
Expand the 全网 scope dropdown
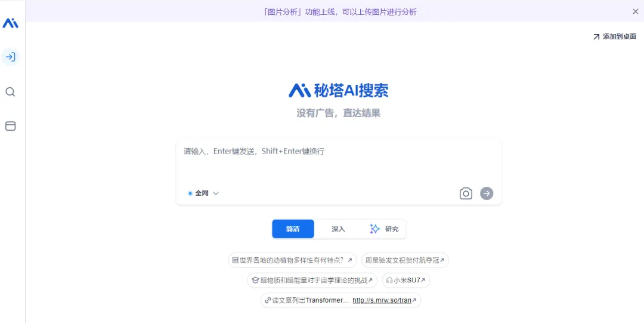click(203, 193)
